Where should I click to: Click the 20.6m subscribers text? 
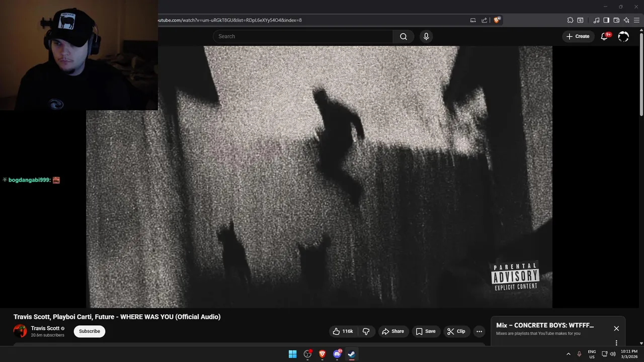(47, 335)
